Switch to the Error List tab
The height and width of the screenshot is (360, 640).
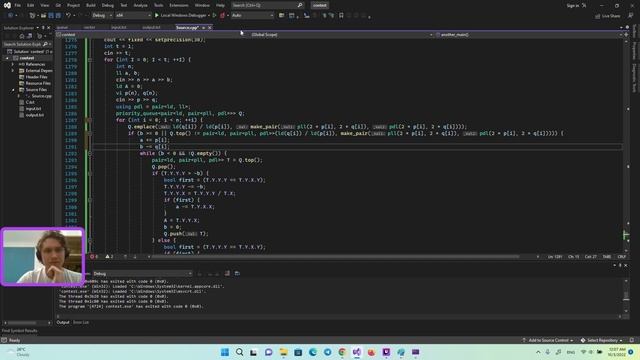[x=81, y=322]
